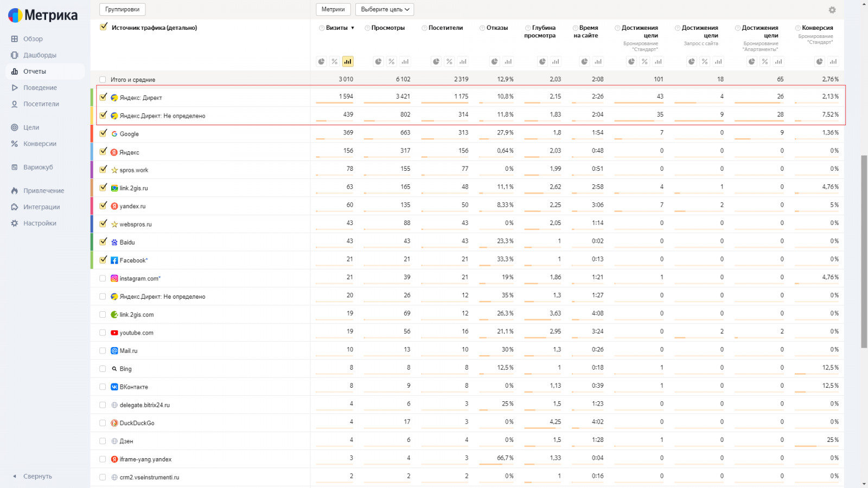Viewport: 868px width, 488px height.
Task: Open Отчеты in the sidebar
Action: (x=35, y=71)
